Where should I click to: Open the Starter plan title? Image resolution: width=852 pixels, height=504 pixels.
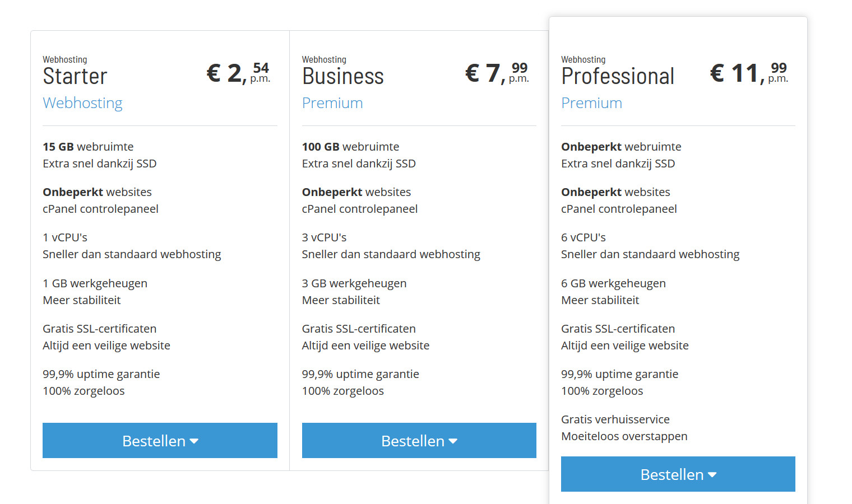[x=75, y=76]
